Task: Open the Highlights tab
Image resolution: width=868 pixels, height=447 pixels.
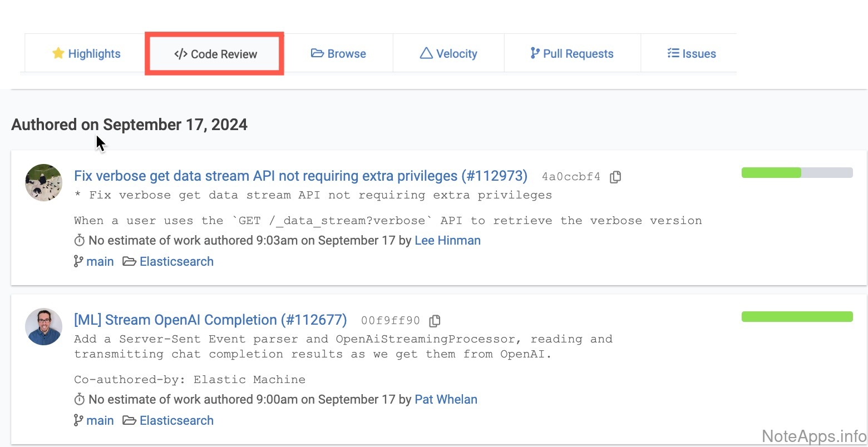Action: click(x=86, y=54)
